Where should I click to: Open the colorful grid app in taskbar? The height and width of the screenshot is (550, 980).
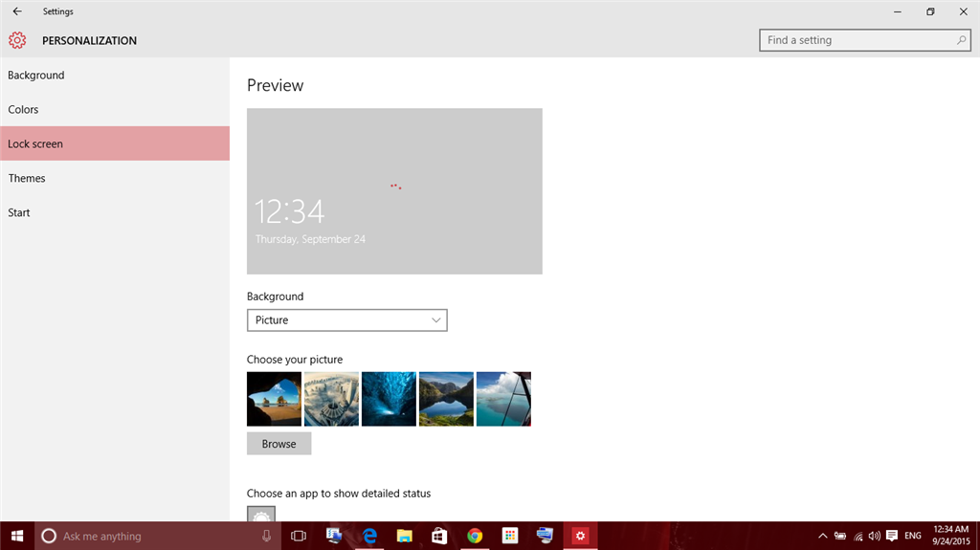point(510,536)
